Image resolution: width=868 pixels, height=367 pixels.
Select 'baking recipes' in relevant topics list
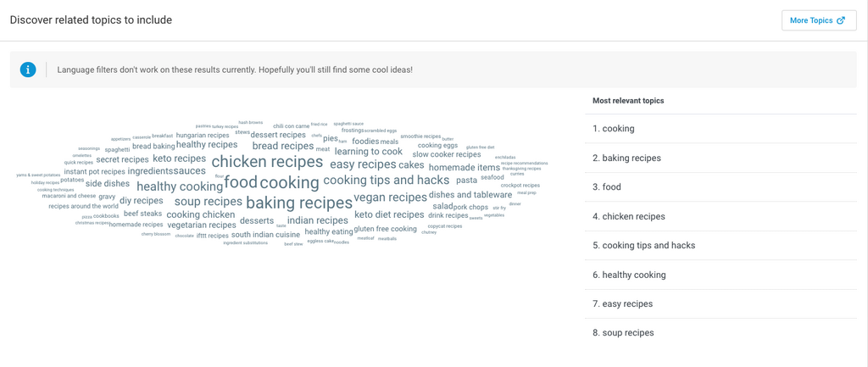(x=632, y=158)
